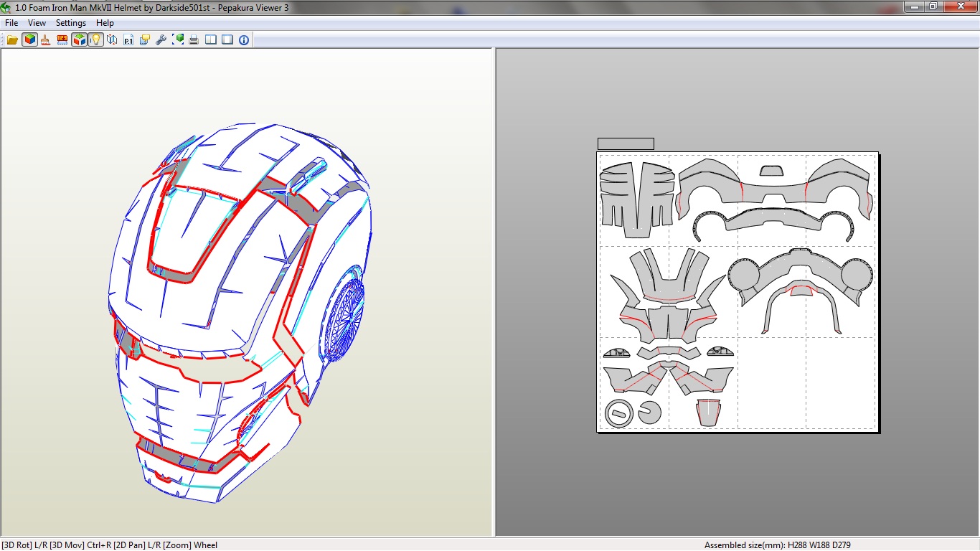Maximize the Pepakura Viewer window
Viewport: 980px width, 551px height.
[933, 6]
